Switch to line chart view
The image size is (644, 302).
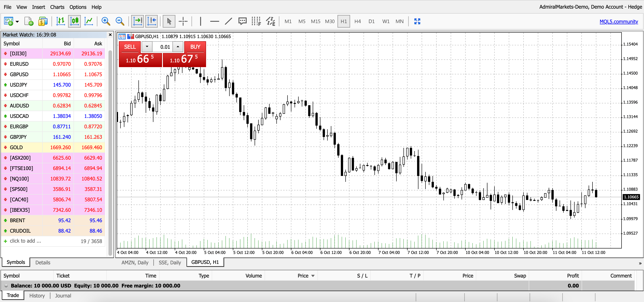click(x=88, y=21)
